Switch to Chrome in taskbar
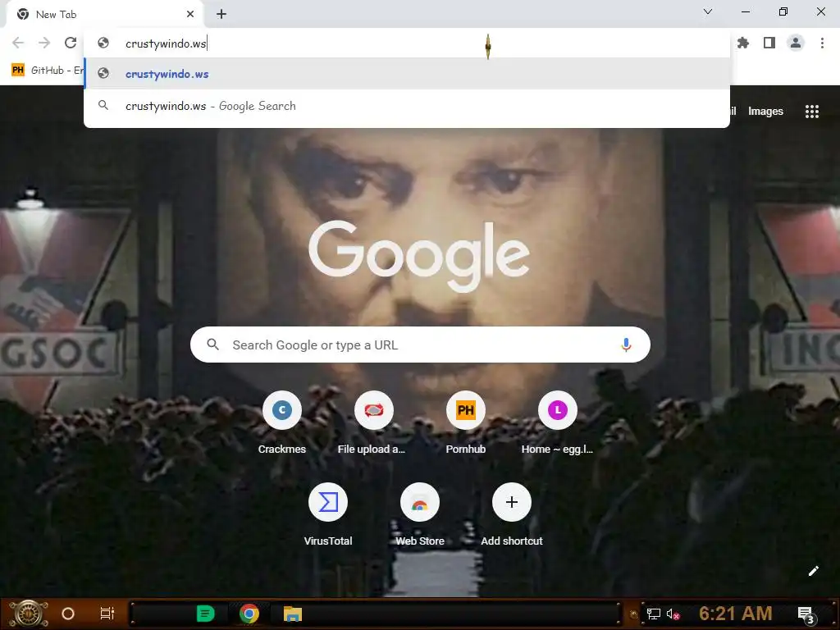Screen dimensions: 840x630 (x=249, y=614)
